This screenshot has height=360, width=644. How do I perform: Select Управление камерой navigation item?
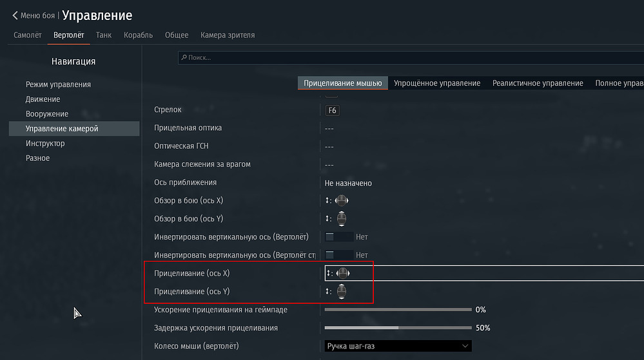tap(74, 129)
